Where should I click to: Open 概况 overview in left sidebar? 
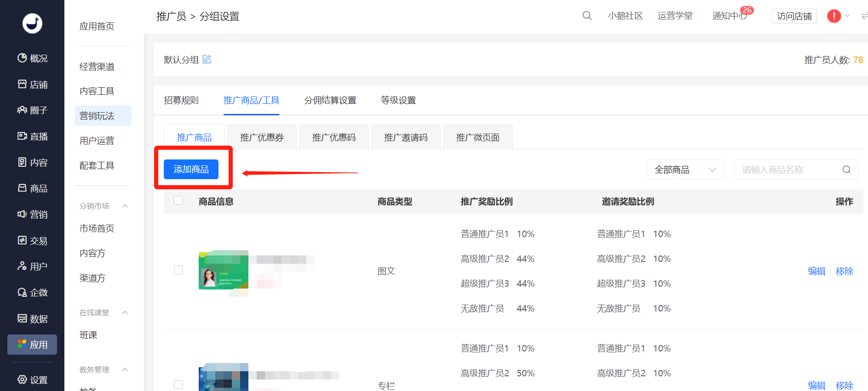[x=32, y=58]
